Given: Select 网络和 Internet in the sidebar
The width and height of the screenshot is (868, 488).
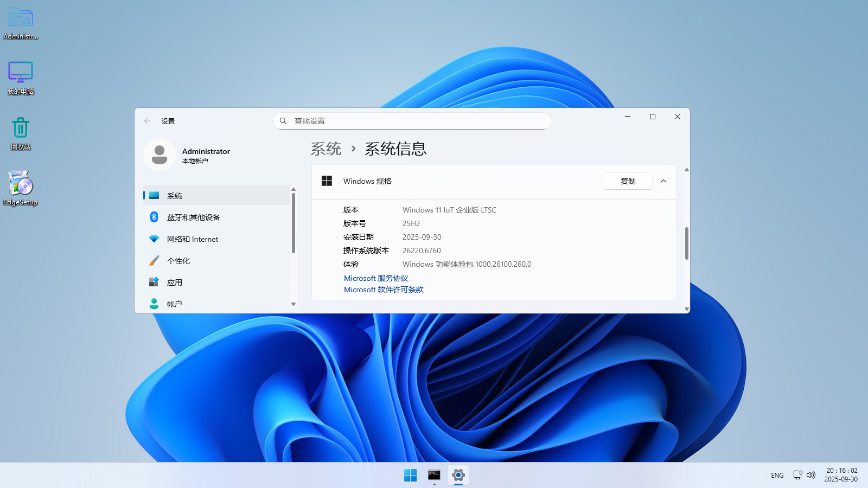Looking at the screenshot, I should 218,239.
